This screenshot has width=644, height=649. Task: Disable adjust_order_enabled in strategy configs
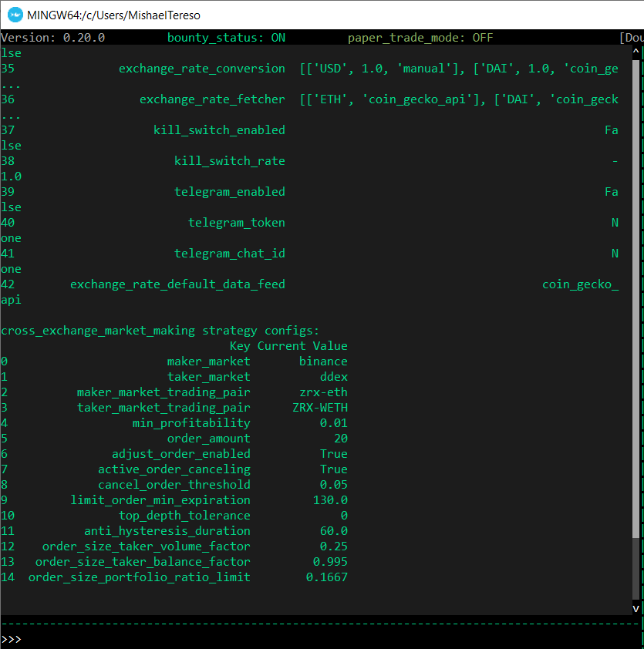(x=334, y=453)
